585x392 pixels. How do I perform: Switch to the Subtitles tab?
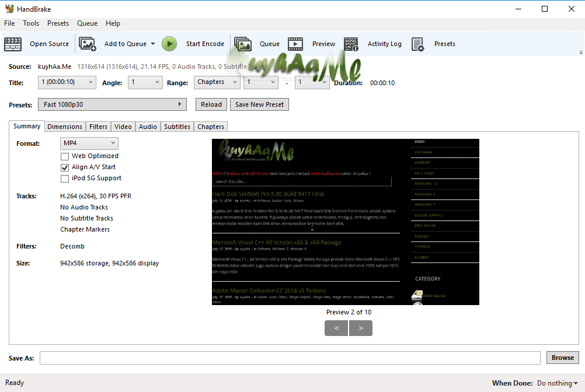click(177, 127)
